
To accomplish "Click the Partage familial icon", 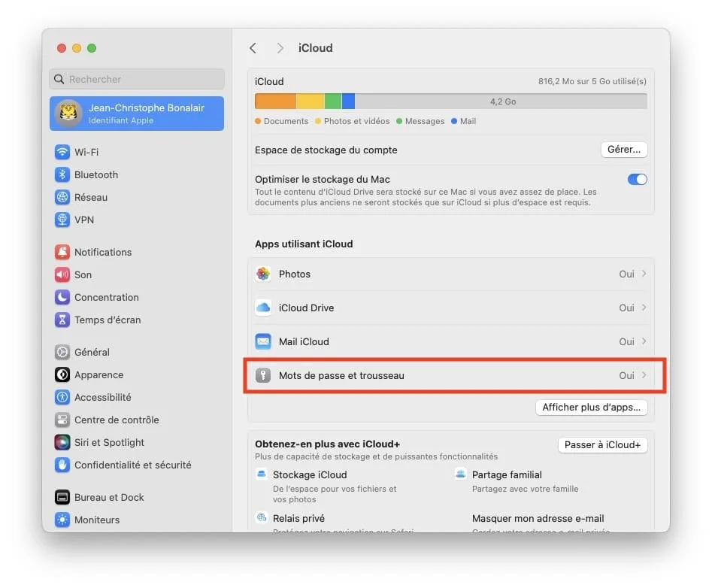I will coord(460,474).
